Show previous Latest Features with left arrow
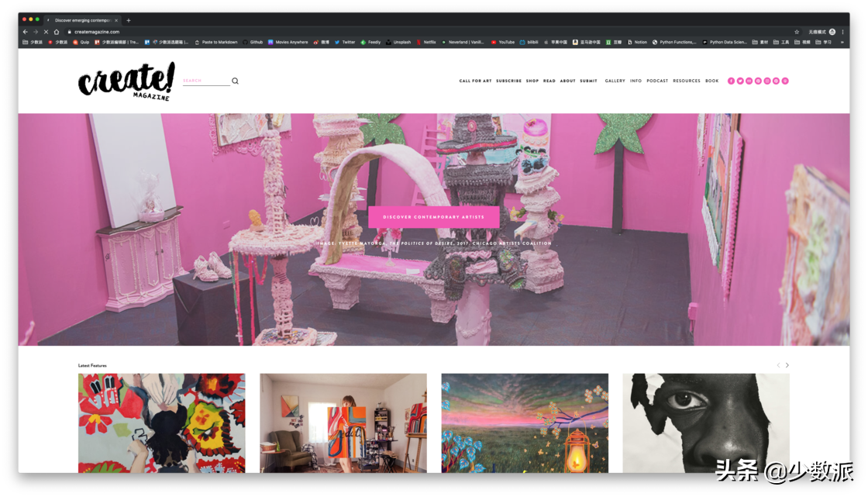The width and height of the screenshot is (868, 497). click(778, 365)
